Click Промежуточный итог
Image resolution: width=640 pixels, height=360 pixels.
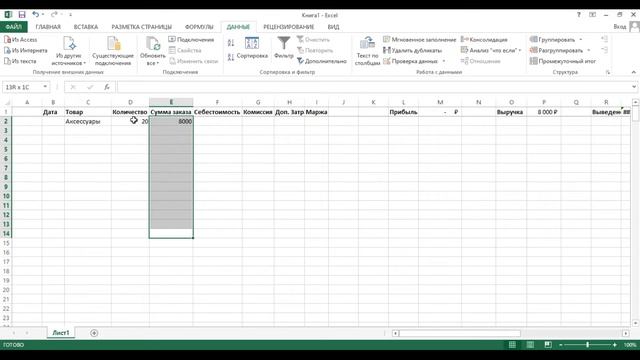point(563,61)
